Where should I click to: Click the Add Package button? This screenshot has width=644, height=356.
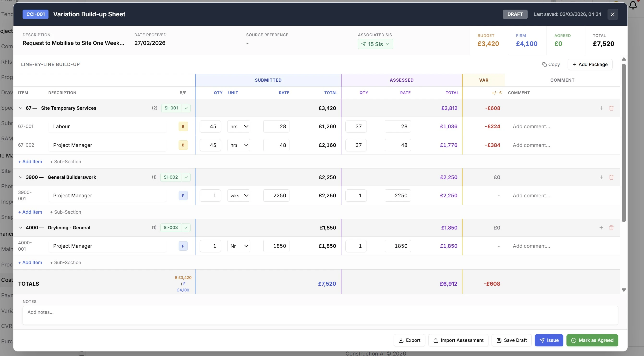[590, 64]
